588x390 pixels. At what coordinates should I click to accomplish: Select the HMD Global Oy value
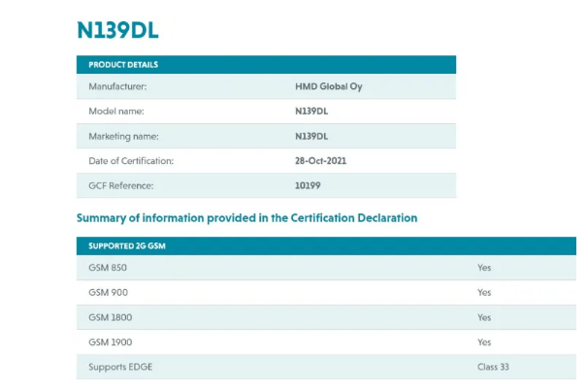pyautogui.click(x=329, y=86)
